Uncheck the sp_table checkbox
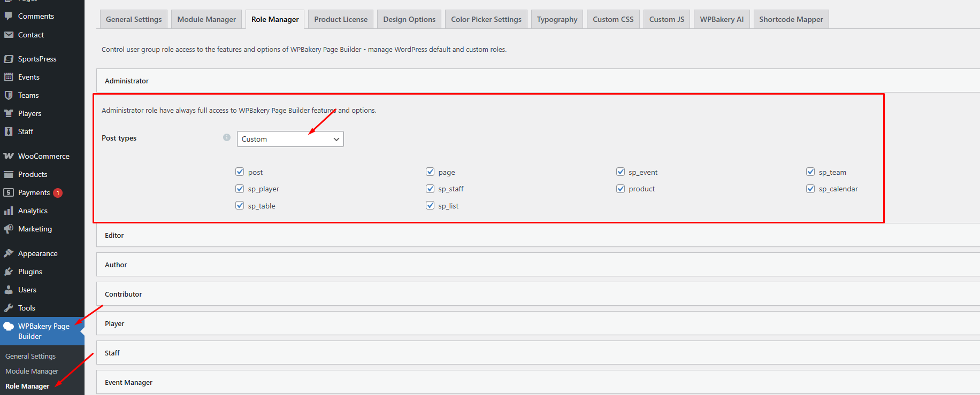 240,205
